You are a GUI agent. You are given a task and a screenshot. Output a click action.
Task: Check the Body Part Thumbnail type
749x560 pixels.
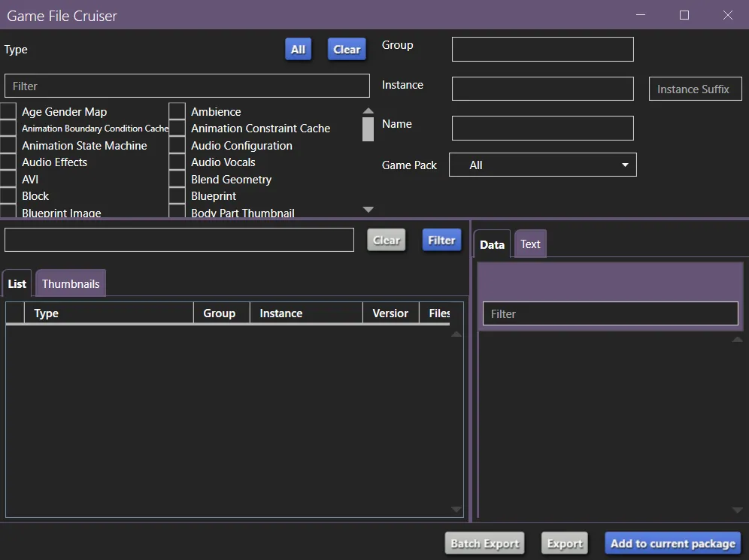(x=177, y=213)
